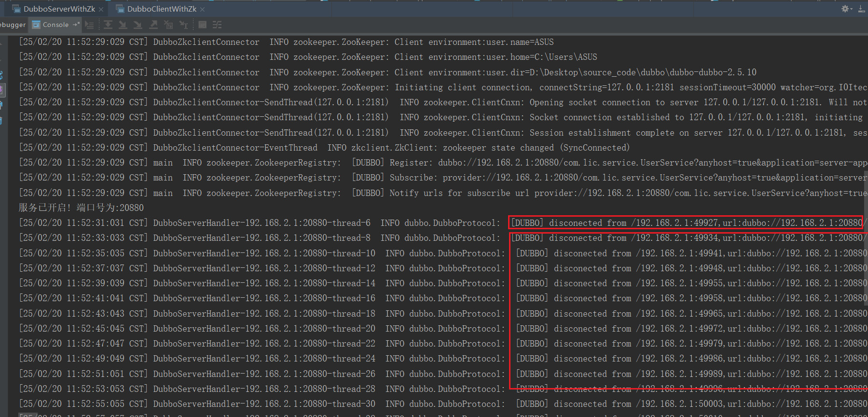Viewport: 868px width, 417px height.
Task: Click the hide tool window icon
Action: click(862, 9)
